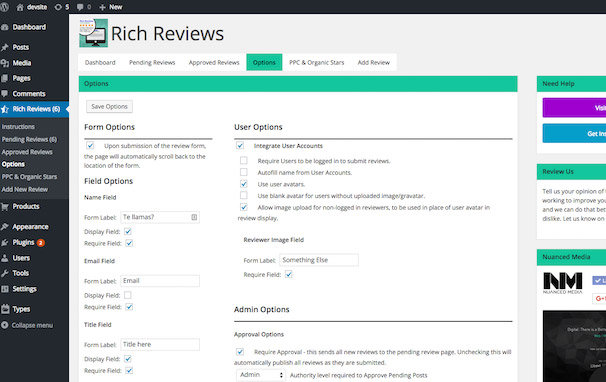Click the Tools wrench icon
Image resolution: width=606 pixels, height=382 pixels.
tap(5, 273)
